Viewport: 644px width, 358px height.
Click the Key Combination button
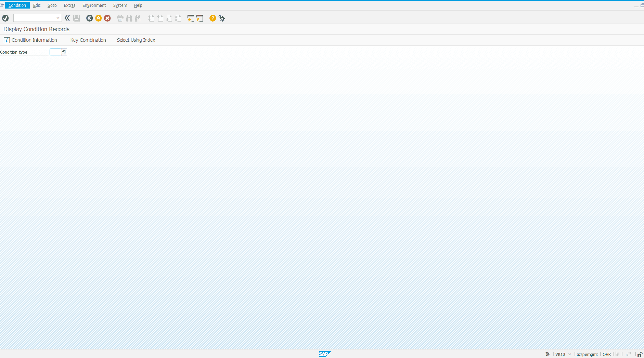pos(88,40)
